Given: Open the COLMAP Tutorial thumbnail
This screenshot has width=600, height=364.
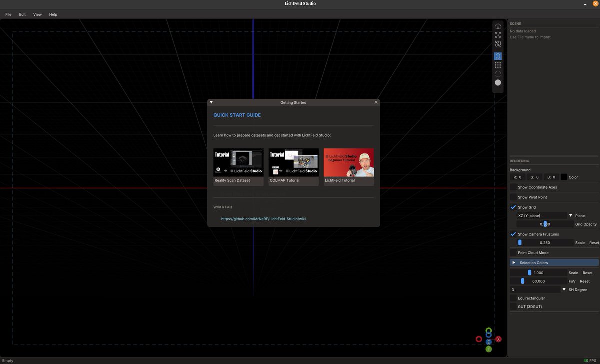Looking at the screenshot, I should click(293, 167).
